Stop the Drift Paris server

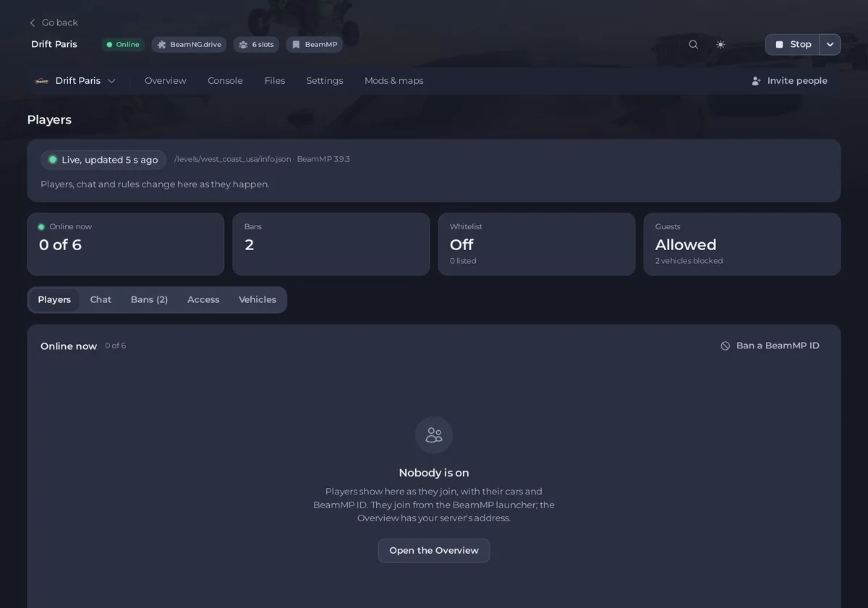[793, 45]
